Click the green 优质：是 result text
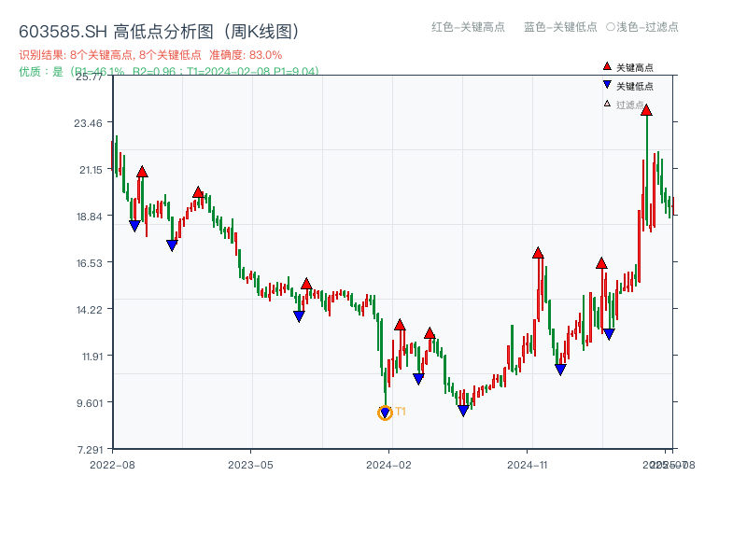 tap(43, 70)
